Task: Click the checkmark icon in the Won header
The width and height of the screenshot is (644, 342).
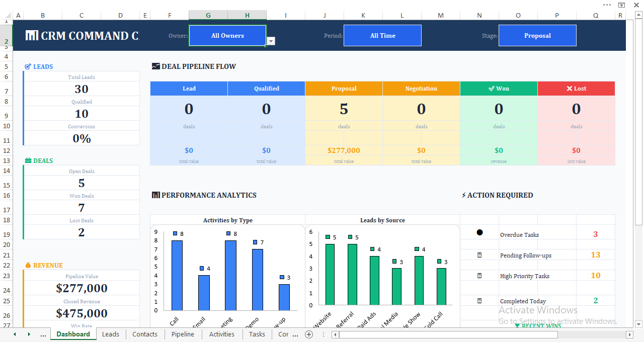Action: pos(492,88)
